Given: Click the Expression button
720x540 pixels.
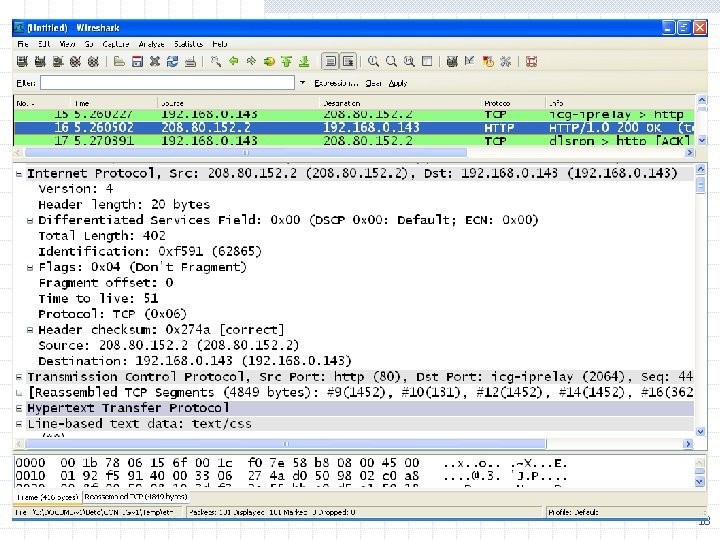Looking at the screenshot, I should [336, 83].
